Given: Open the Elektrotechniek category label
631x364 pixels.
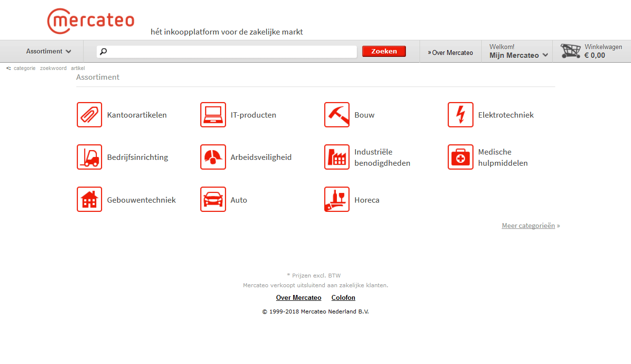Looking at the screenshot, I should point(506,115).
